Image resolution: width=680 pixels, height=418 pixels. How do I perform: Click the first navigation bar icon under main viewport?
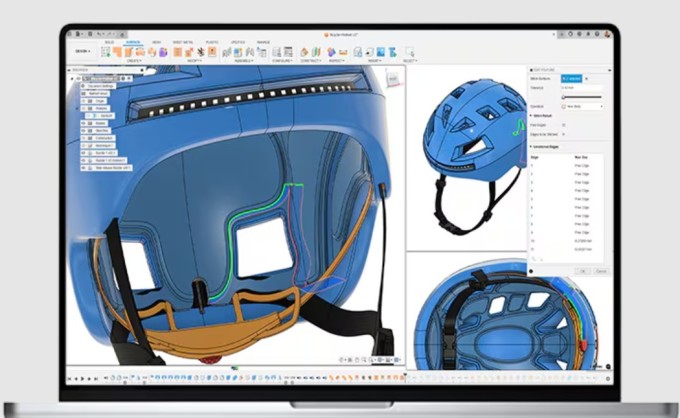(342, 359)
